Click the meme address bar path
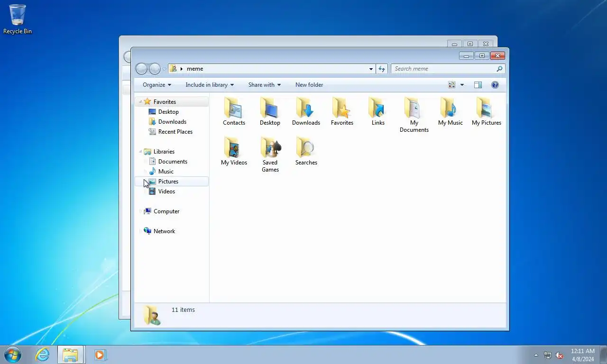This screenshot has height=364, width=607. (195, 69)
